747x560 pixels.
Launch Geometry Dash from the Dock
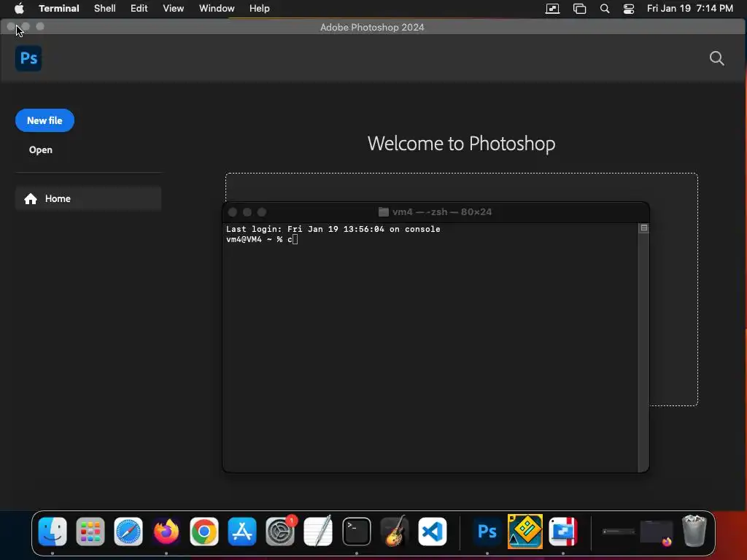525,532
